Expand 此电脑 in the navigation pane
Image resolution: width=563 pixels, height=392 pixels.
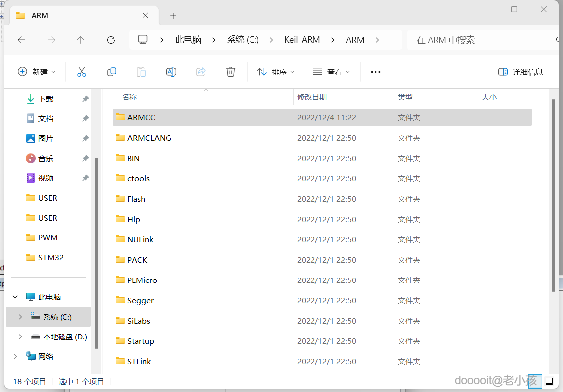coord(15,296)
